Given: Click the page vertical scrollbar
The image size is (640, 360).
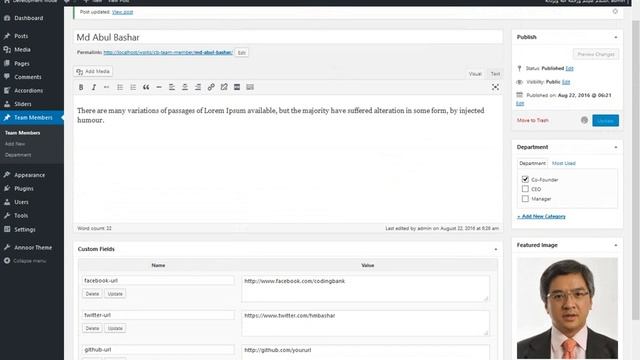Looking at the screenshot, I should [636, 169].
